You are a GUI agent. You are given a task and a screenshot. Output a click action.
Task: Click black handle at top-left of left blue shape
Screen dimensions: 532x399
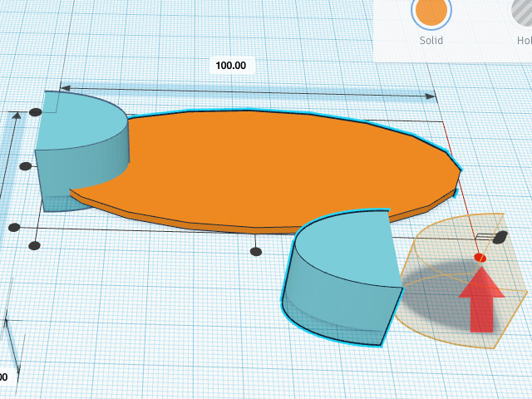[x=35, y=112]
